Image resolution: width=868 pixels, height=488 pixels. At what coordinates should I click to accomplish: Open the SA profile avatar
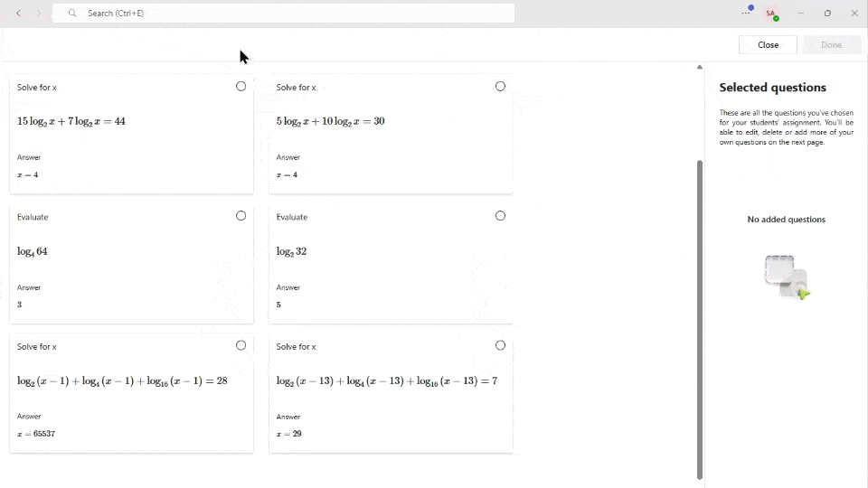tap(771, 14)
